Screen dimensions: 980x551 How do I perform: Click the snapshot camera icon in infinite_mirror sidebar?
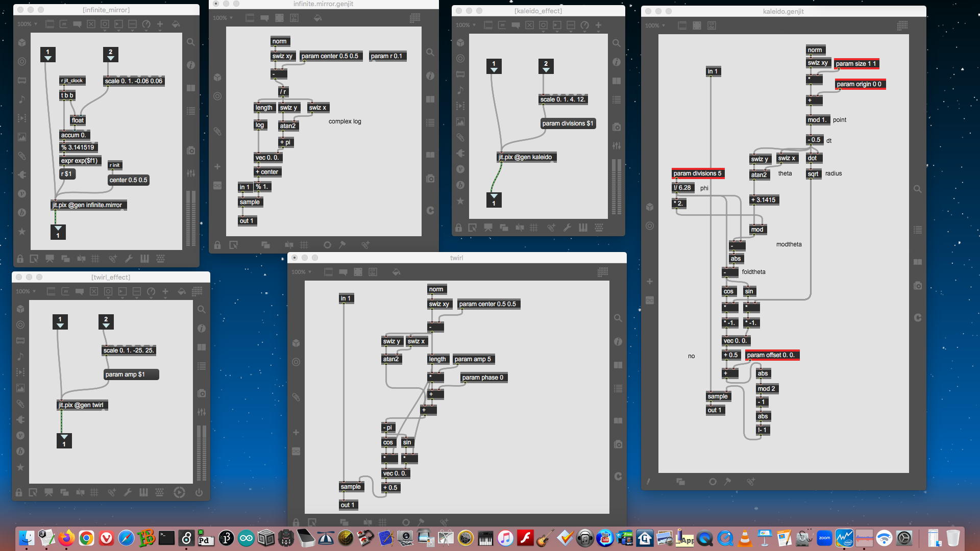(x=191, y=151)
